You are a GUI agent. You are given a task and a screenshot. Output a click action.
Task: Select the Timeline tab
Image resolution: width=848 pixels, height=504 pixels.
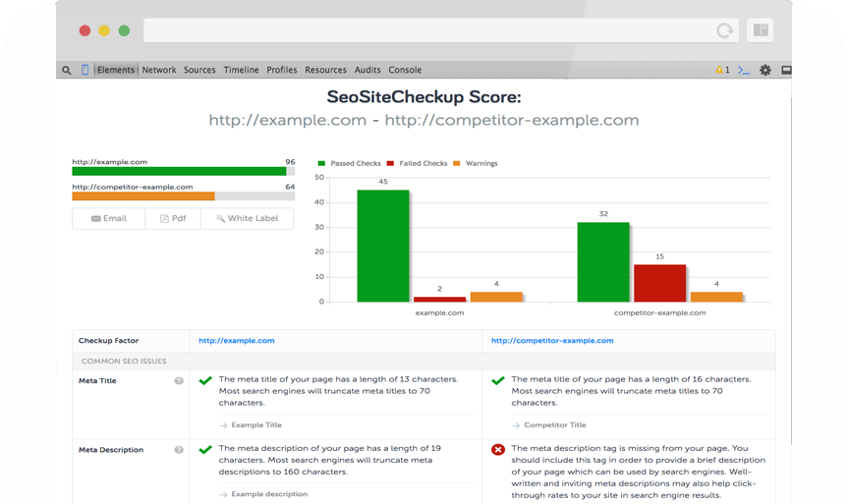click(x=241, y=70)
